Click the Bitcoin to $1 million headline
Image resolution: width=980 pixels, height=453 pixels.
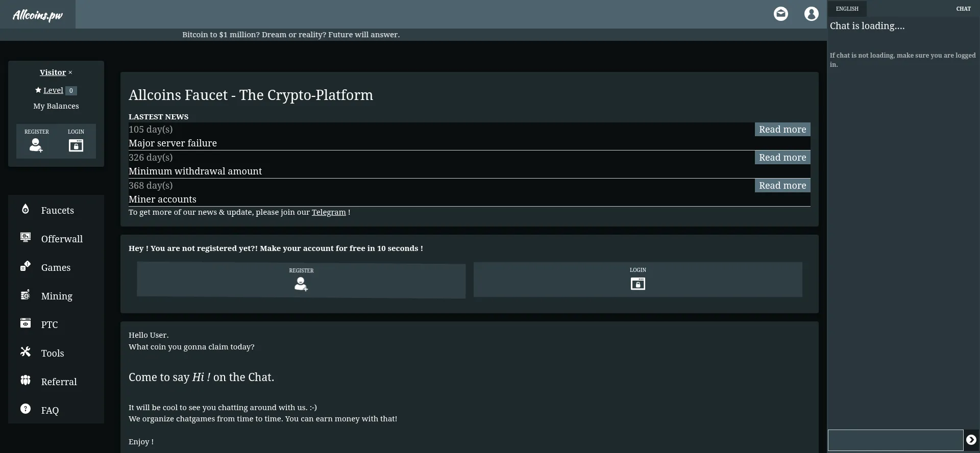click(291, 35)
